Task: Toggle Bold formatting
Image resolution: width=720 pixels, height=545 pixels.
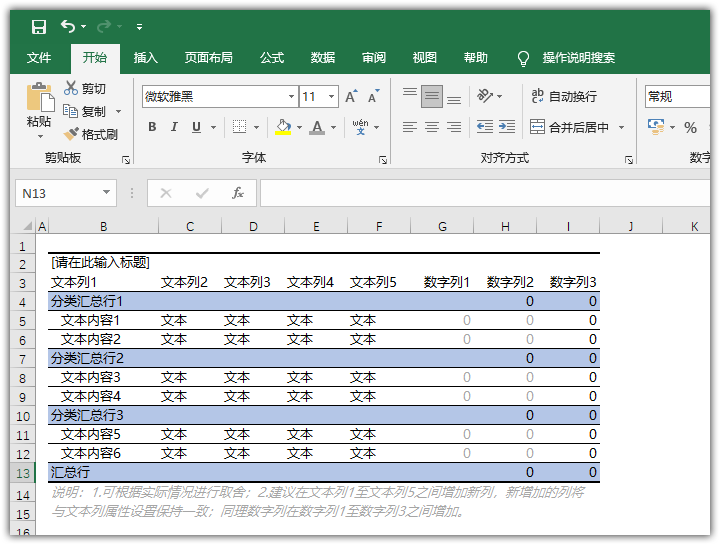Action: pyautogui.click(x=152, y=127)
